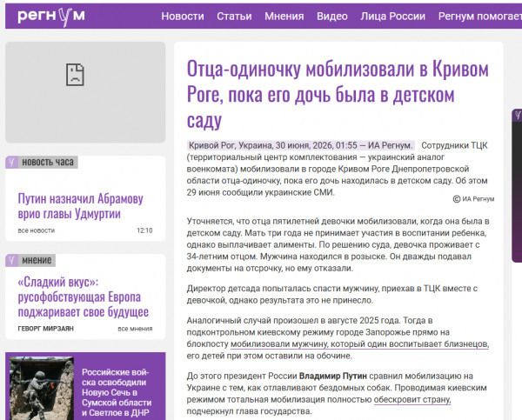Open the 'новость часа' label
The height and width of the screenshot is (420, 522).
(48, 162)
